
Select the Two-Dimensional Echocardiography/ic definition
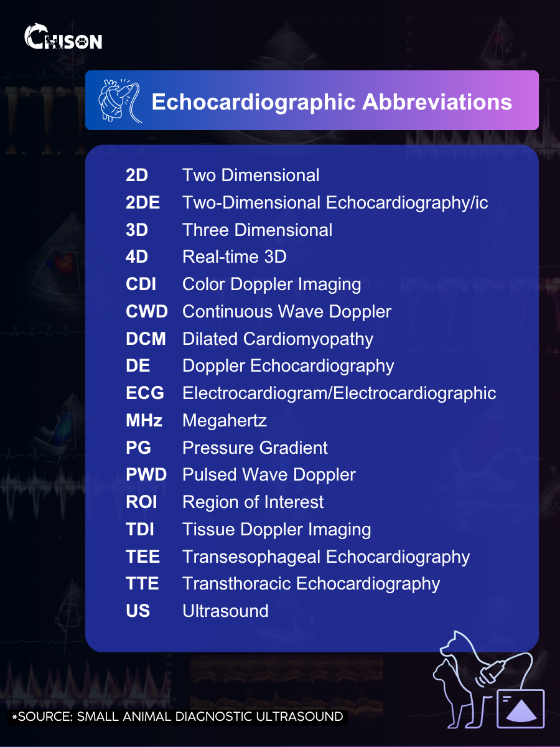[335, 203]
